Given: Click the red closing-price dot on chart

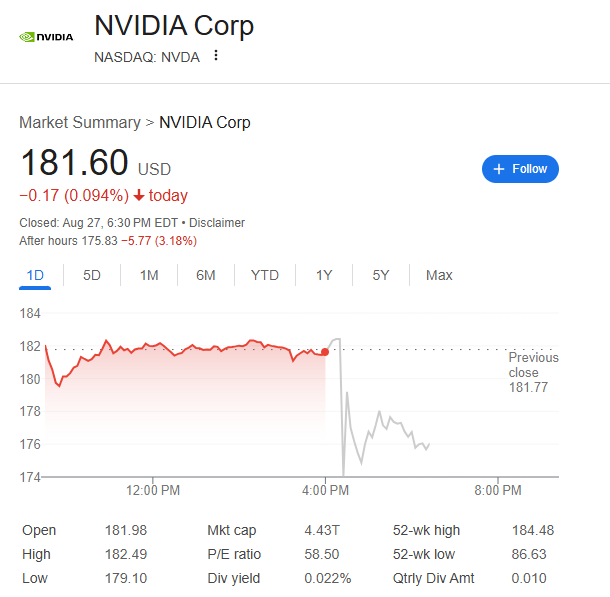Looking at the screenshot, I should (x=325, y=352).
